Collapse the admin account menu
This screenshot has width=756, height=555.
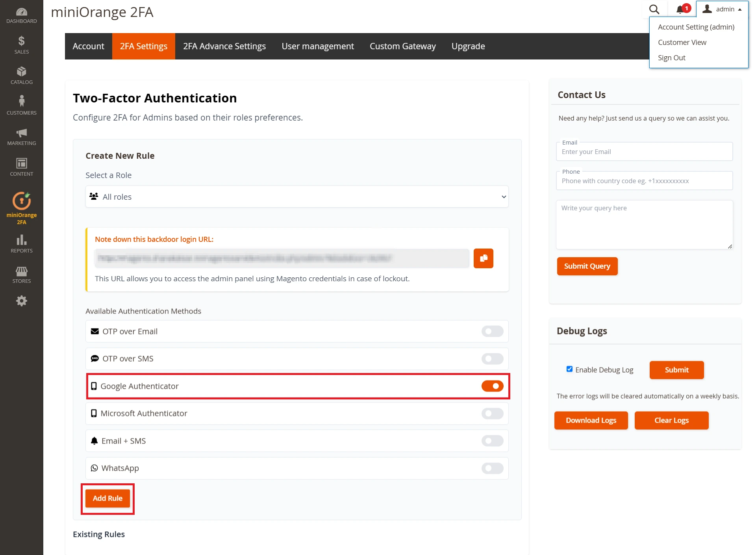[x=722, y=9]
